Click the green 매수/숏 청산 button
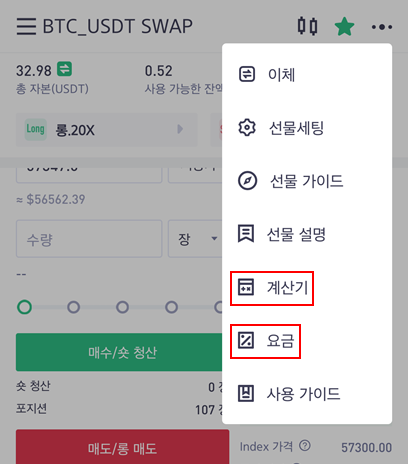The width and height of the screenshot is (408, 464). tap(122, 352)
